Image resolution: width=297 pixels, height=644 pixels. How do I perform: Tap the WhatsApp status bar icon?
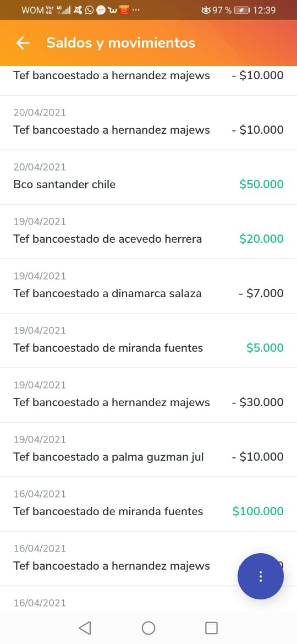89,10
